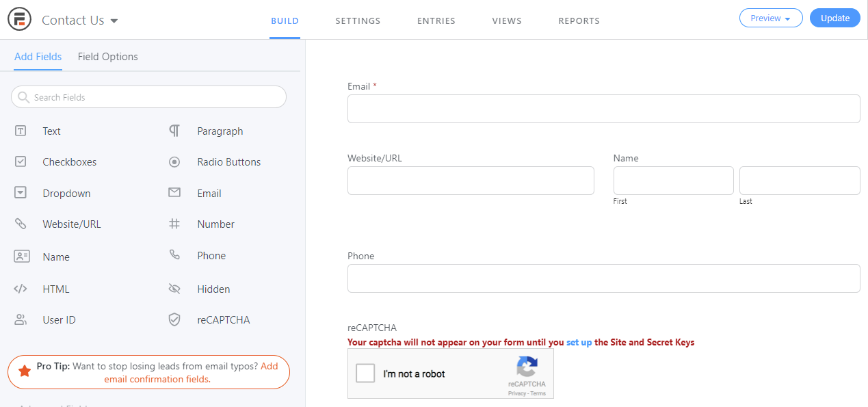This screenshot has height=407, width=868.
Task: Add the Checkboxes field by its label
Action: click(x=70, y=162)
